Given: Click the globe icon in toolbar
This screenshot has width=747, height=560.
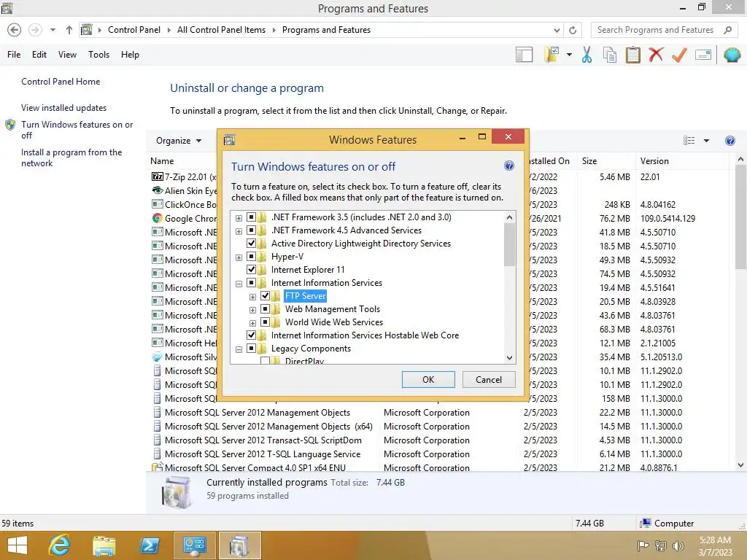Looking at the screenshot, I should point(732,55).
